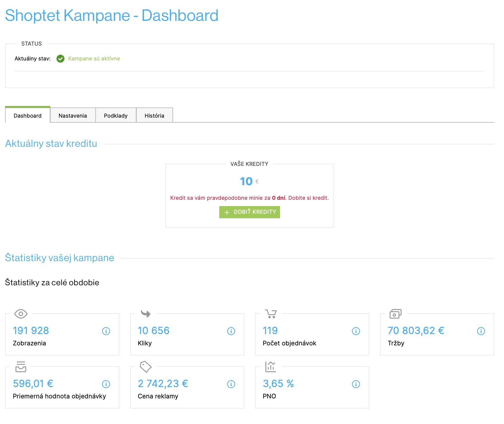
Task: Click the 'Kampane sú aktívne' status text
Action: [94, 59]
